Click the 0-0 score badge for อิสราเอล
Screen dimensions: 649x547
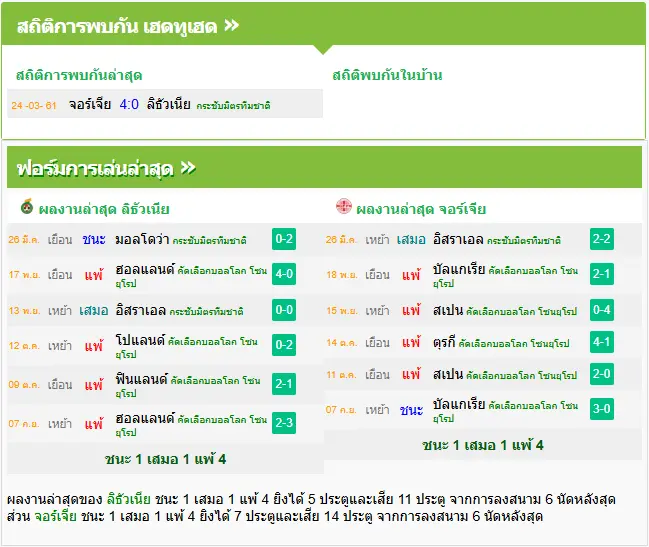pos(284,310)
